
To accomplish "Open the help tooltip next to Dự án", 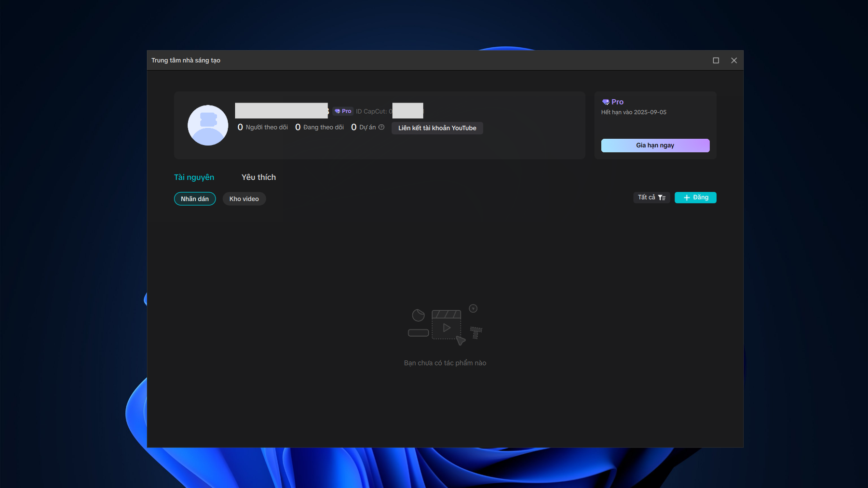I will 381,127.
